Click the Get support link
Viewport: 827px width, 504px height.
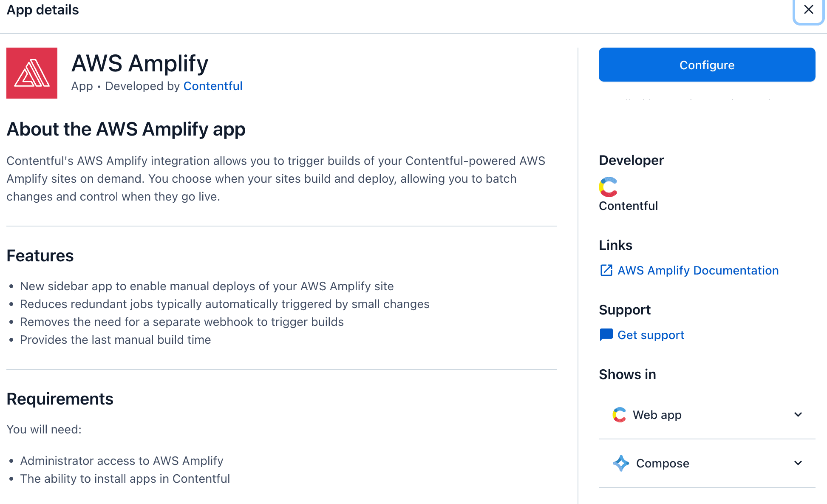pos(651,334)
